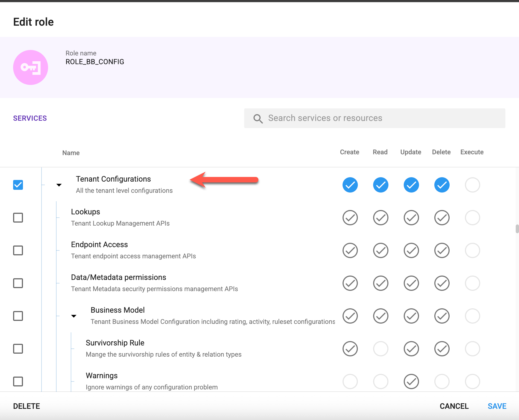Viewport: 519px width, 420px height.
Task: Check the Endpoint Access row checkbox
Action: click(x=18, y=250)
